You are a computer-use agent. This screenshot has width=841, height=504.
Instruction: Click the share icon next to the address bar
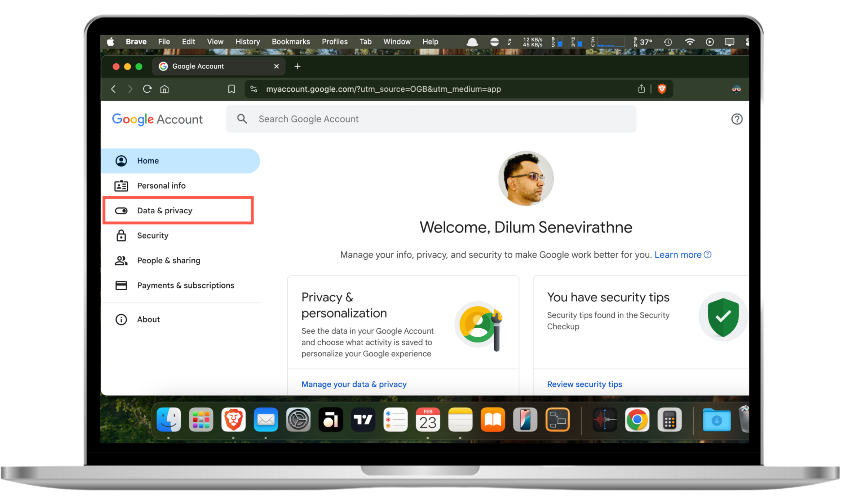(641, 89)
